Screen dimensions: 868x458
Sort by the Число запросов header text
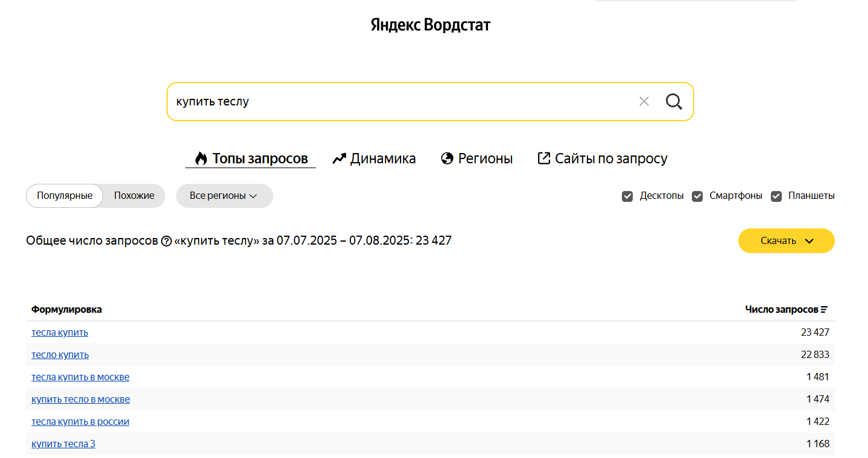pos(781,310)
